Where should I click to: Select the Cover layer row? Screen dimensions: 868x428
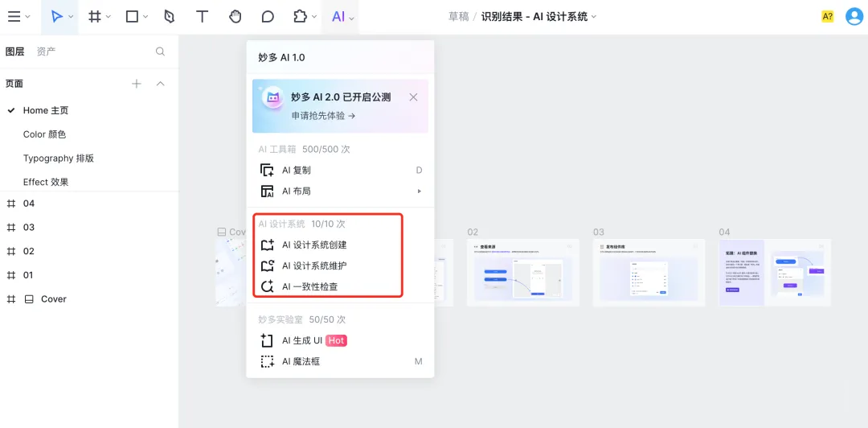(x=89, y=298)
